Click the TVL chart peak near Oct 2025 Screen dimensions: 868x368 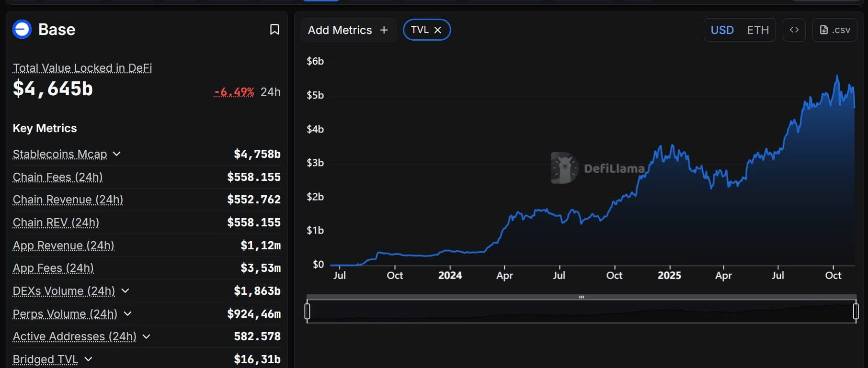837,77
